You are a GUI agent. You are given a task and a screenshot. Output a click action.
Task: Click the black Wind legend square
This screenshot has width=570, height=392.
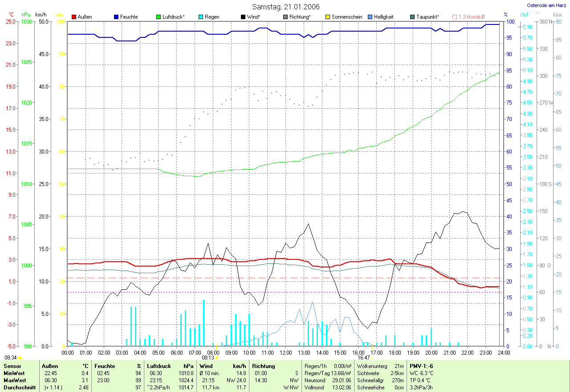pyautogui.click(x=243, y=17)
